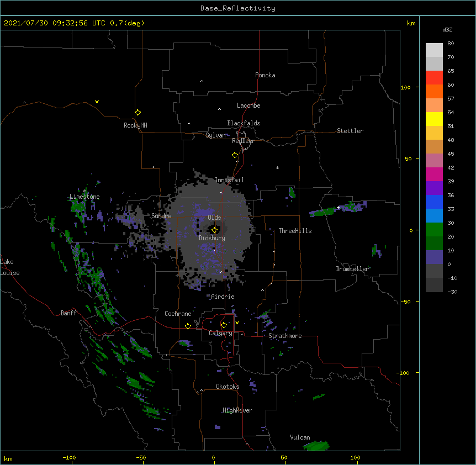Click the ThreeHills label
Screen dimensions: 476x465
click(x=295, y=231)
